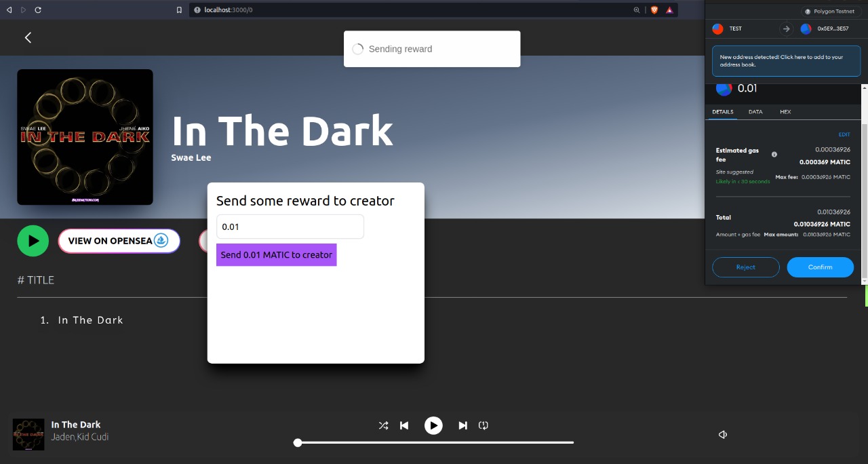Play the album with the green button

[x=33, y=241]
